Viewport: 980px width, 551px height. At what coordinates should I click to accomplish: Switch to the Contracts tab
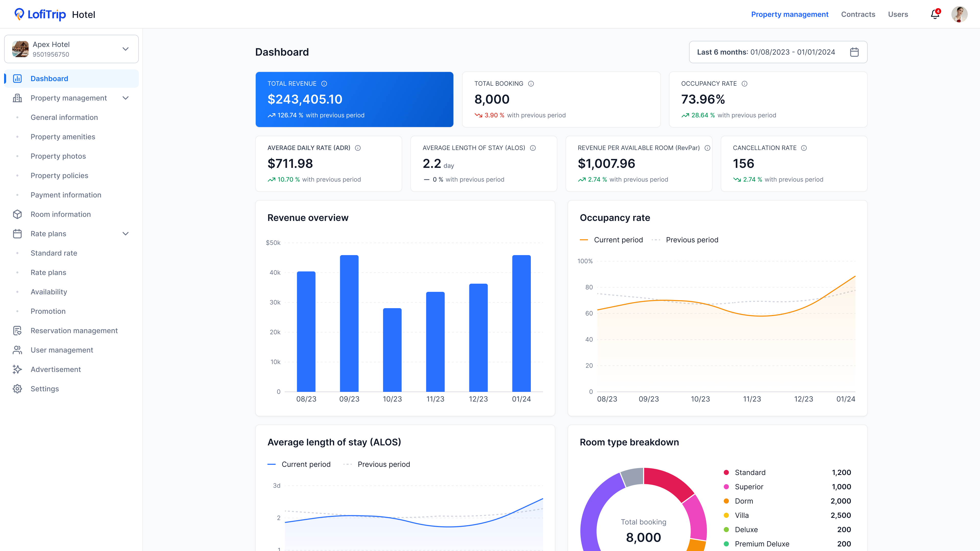tap(858, 15)
